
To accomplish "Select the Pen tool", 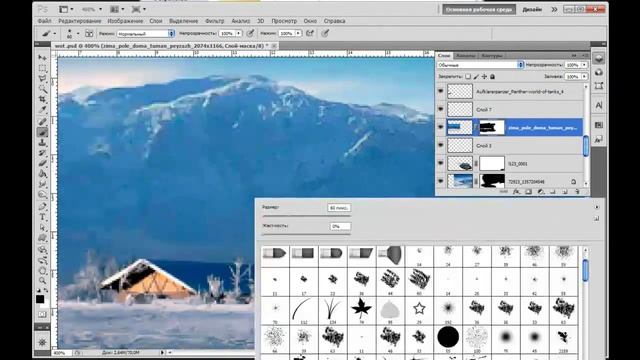I will coord(42,206).
